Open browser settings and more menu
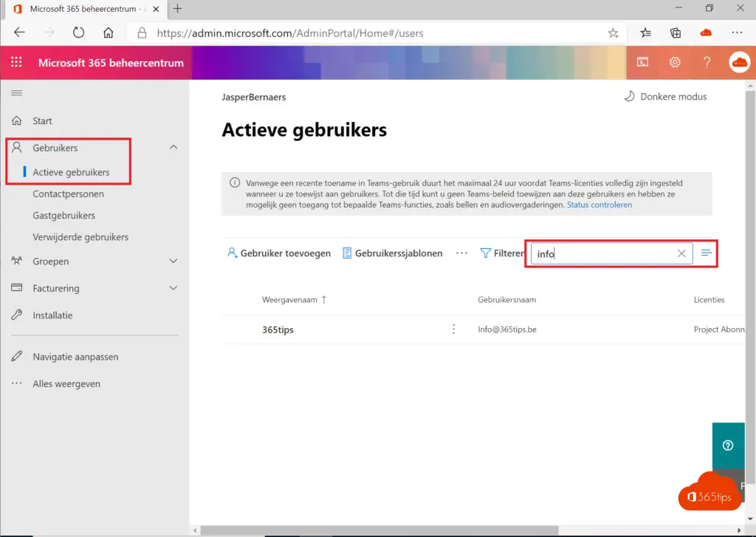Screen dimensions: 756x537 [737, 33]
